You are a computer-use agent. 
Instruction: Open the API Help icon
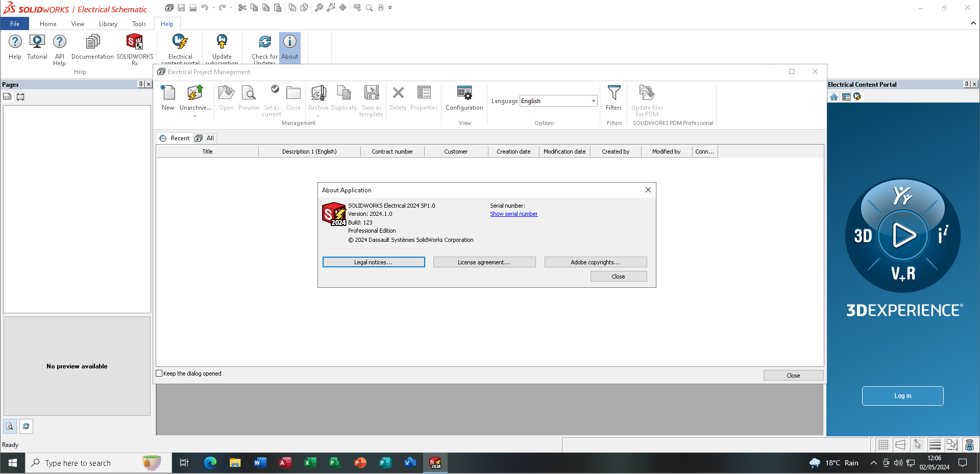click(x=59, y=42)
